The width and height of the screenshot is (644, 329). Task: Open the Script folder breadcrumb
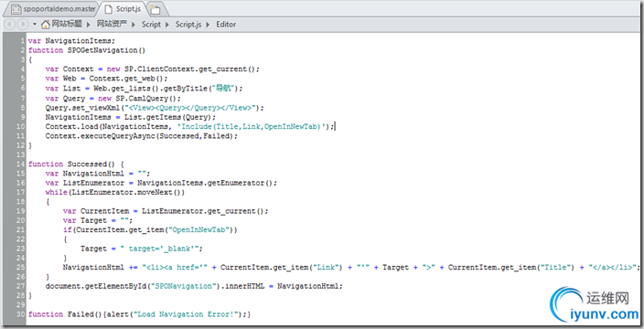151,24
